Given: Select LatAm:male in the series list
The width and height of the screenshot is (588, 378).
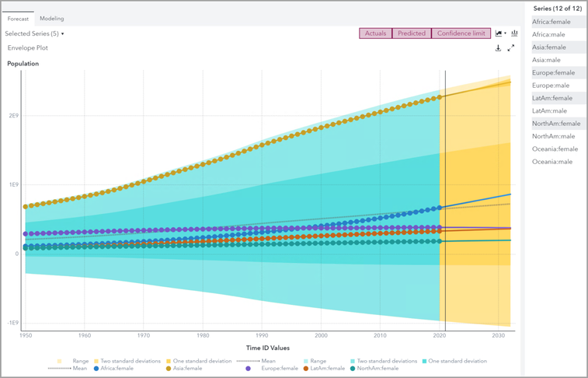Looking at the screenshot, I should [558, 110].
